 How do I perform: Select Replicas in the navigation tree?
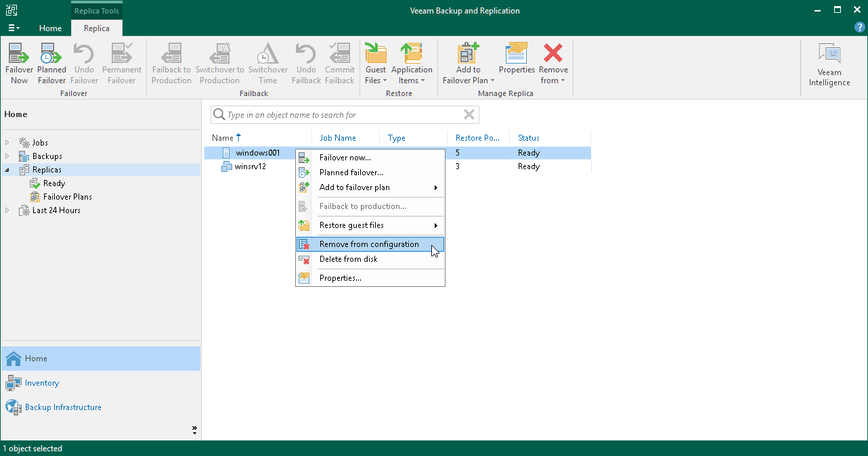(x=47, y=170)
